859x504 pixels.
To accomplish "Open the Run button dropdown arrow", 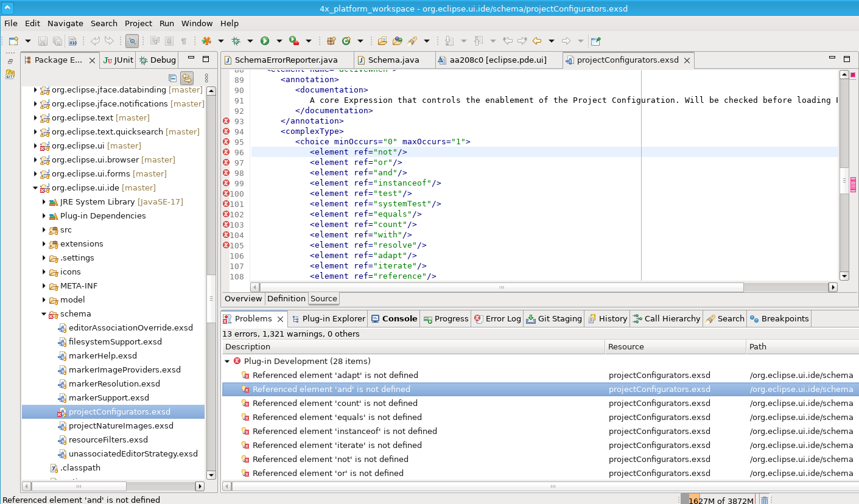I will tap(279, 41).
